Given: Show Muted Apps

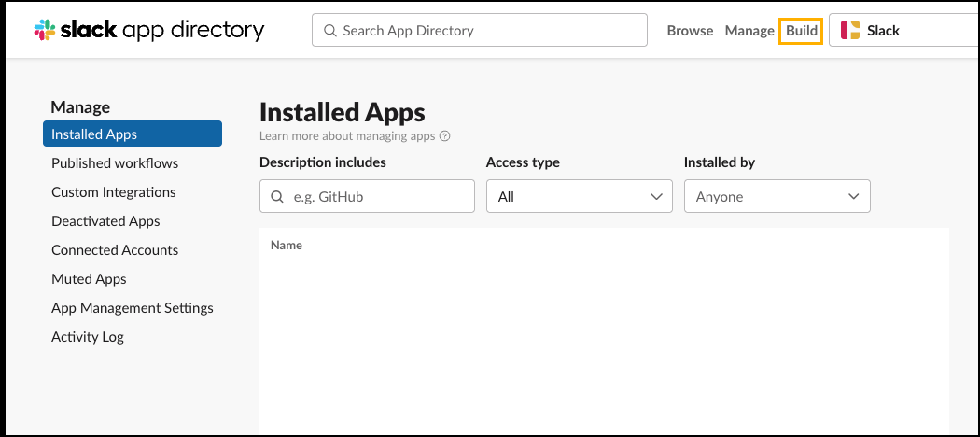Looking at the screenshot, I should click(89, 279).
